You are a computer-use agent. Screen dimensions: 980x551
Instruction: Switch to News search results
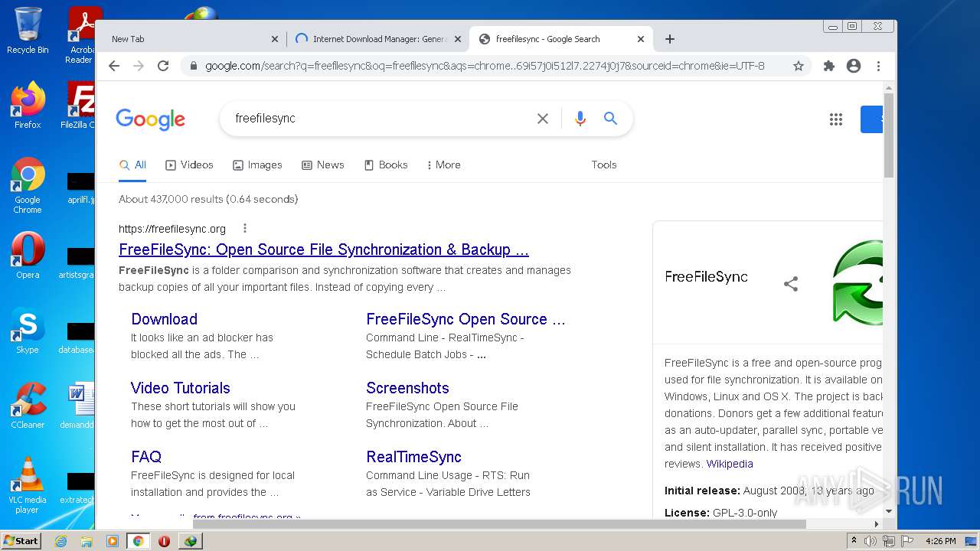coord(322,165)
